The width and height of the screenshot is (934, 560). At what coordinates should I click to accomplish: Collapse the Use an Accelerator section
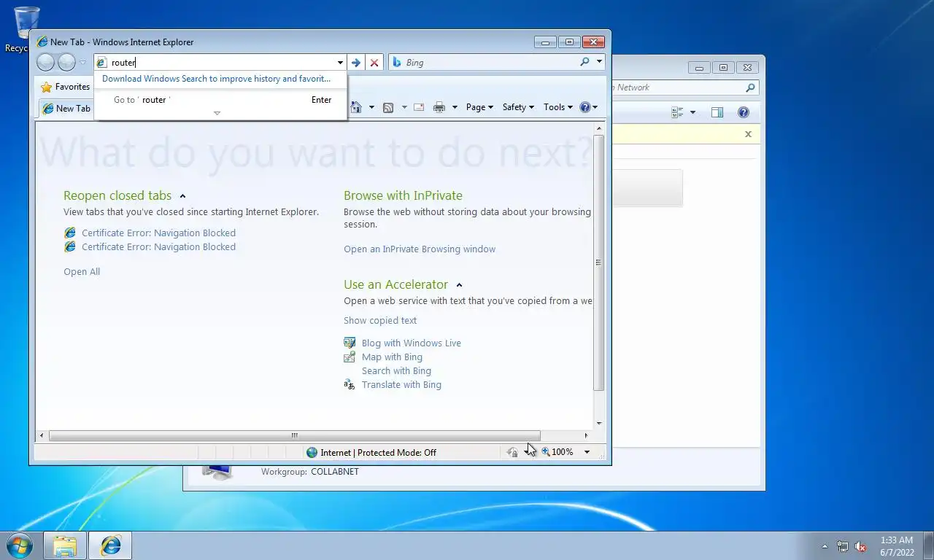(459, 285)
